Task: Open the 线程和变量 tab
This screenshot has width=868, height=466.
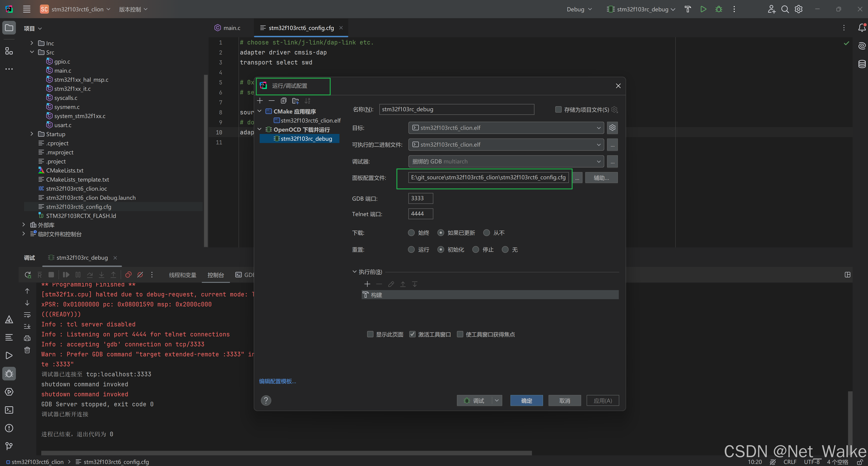Action: coord(182,275)
